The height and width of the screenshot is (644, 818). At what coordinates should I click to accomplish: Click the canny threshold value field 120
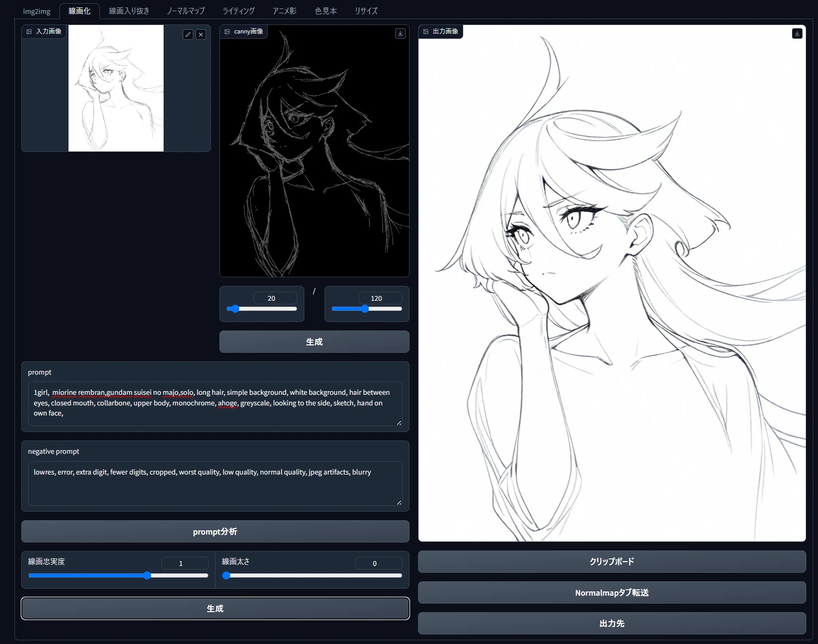click(380, 298)
